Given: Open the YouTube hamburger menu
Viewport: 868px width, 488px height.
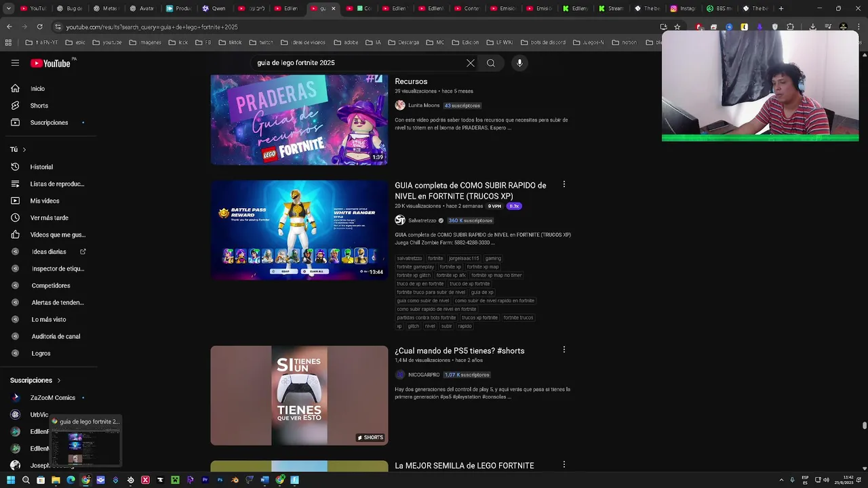Looking at the screenshot, I should coord(15,63).
